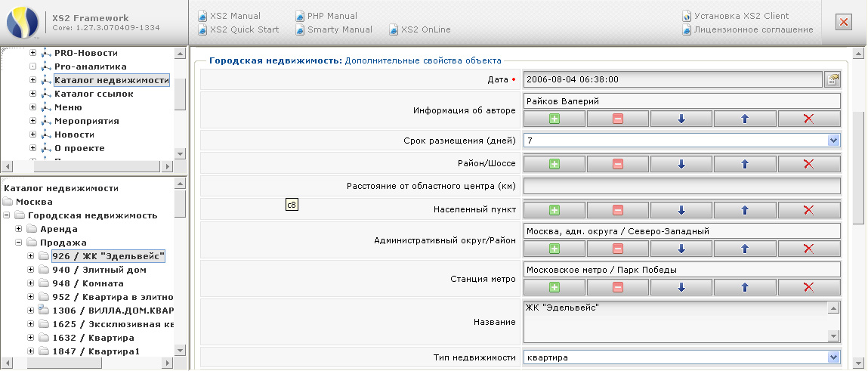Open Срок размещения (дней) dropdown
Image resolution: width=868 pixels, height=371 pixels.
point(833,141)
